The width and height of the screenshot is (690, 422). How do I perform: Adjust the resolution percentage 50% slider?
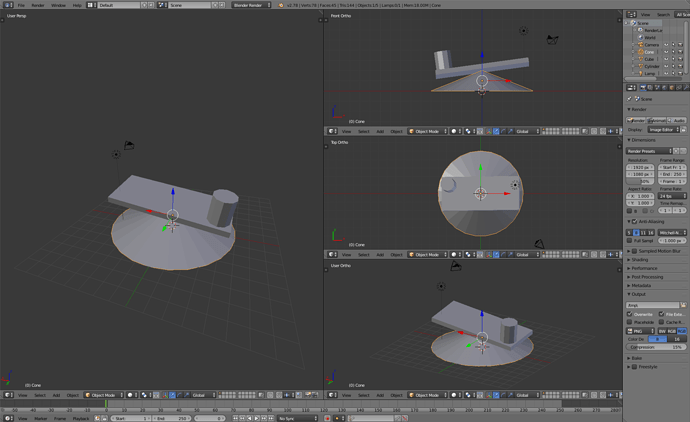[640, 181]
